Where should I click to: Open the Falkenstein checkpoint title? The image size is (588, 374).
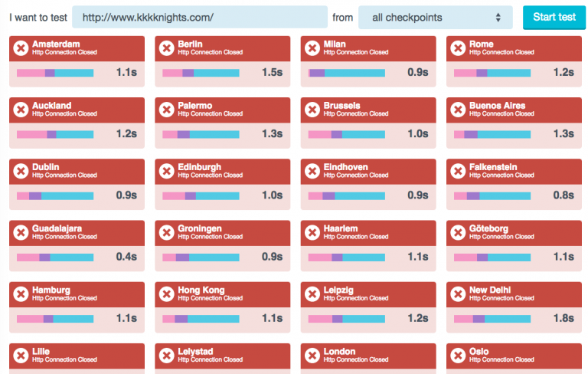click(x=493, y=167)
